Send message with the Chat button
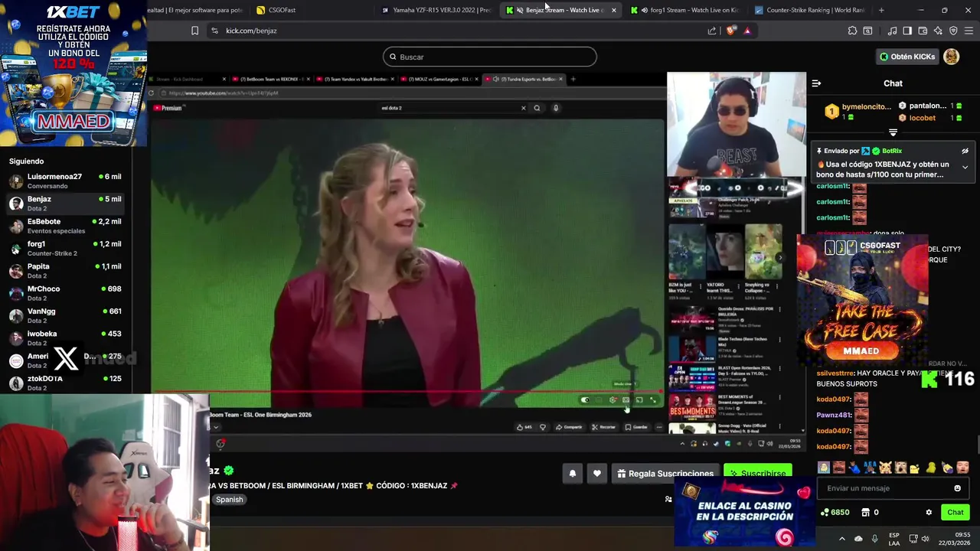Image resolution: width=980 pixels, height=551 pixels. click(x=955, y=513)
